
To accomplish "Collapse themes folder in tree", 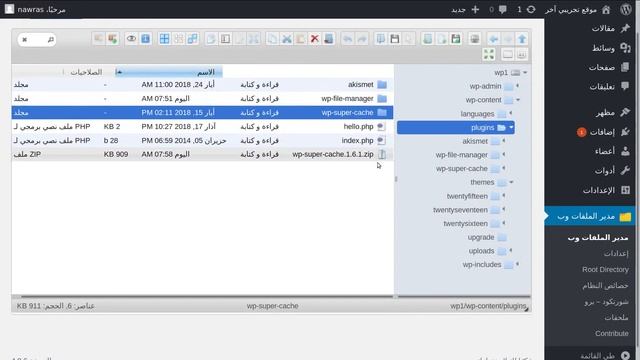I will click(x=511, y=182).
